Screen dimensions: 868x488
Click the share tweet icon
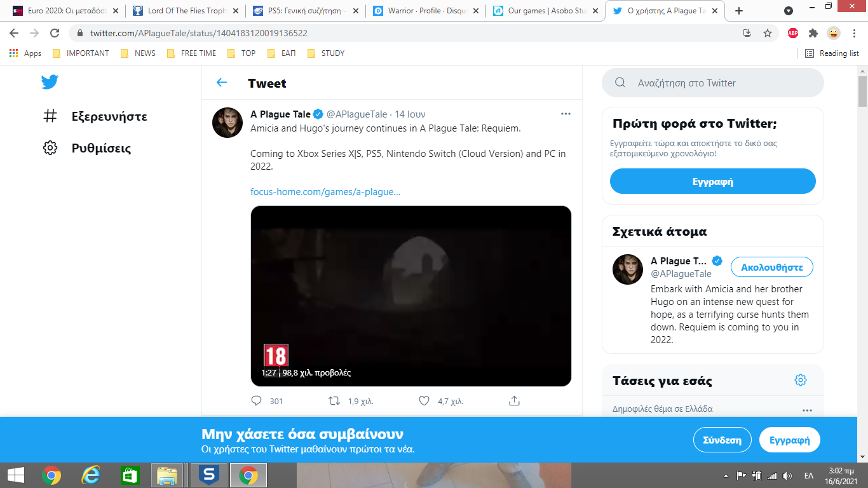[x=515, y=401]
